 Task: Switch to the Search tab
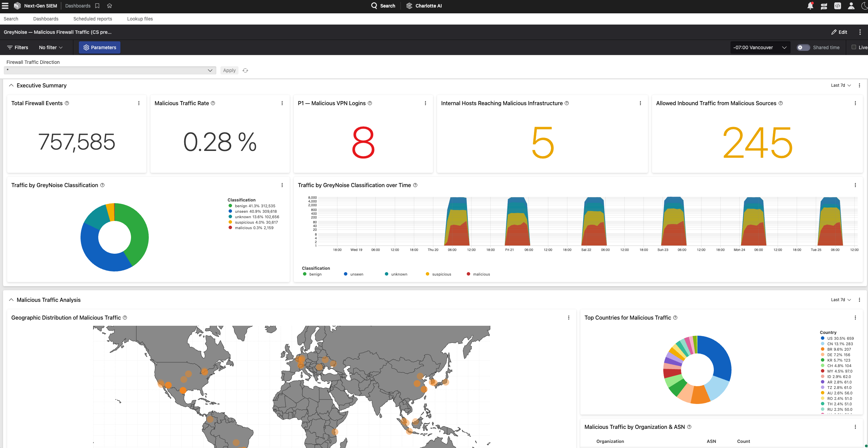pyautogui.click(x=11, y=19)
